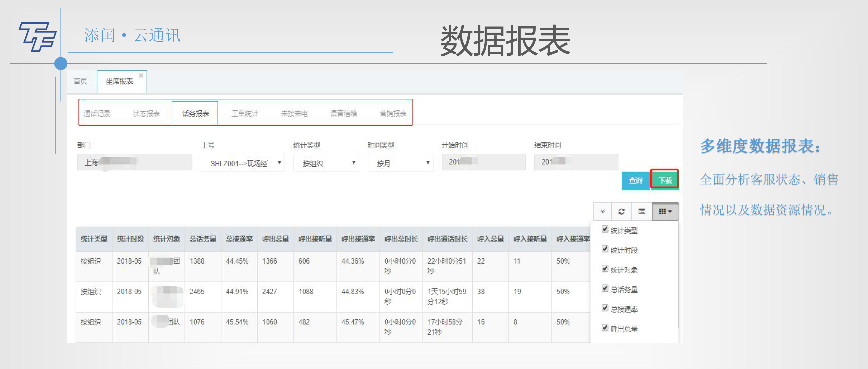
Task: Click the 总接通率 column header
Action: coord(239,239)
